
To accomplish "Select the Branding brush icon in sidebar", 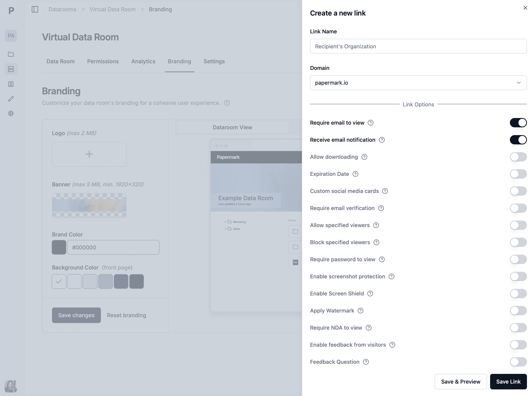I will (11, 99).
